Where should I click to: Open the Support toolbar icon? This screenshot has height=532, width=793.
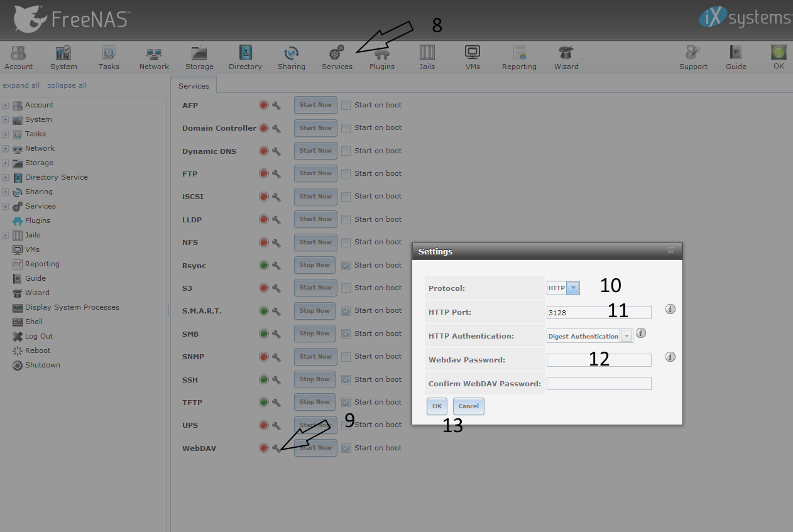point(693,58)
